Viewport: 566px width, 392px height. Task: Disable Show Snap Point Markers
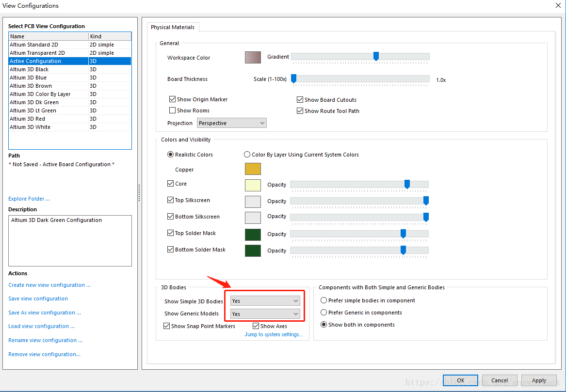pos(167,326)
